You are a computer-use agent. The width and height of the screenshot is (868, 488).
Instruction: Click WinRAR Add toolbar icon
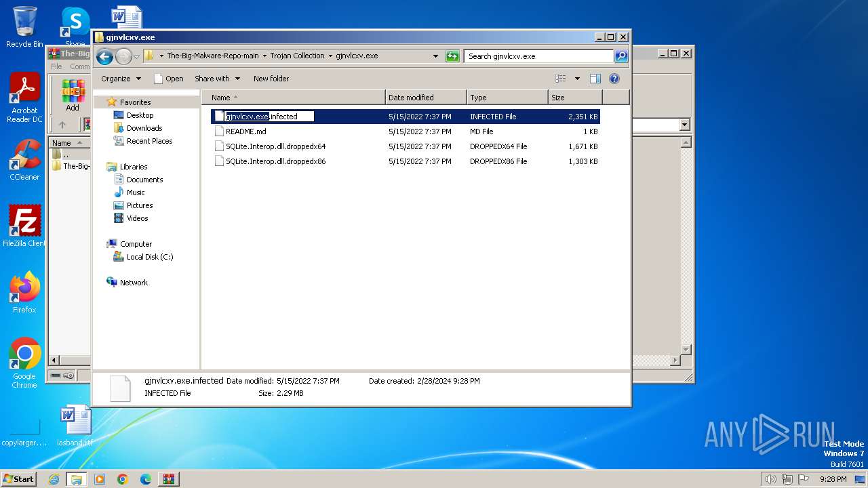[73, 96]
